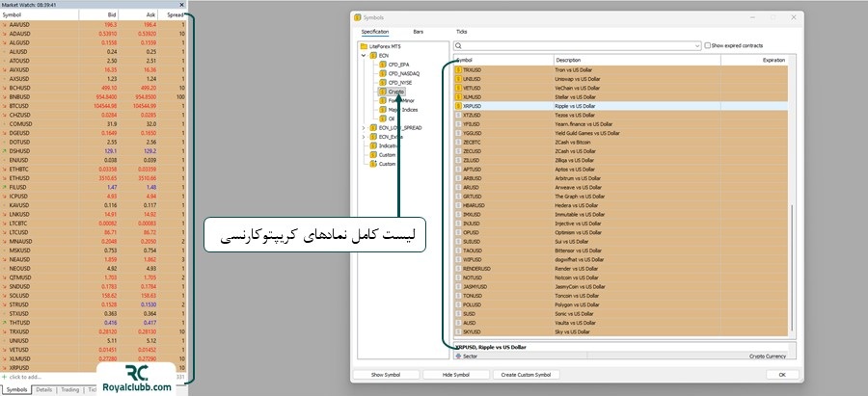
Task: Click the Create Custom Symbol button
Action: [x=525, y=374]
